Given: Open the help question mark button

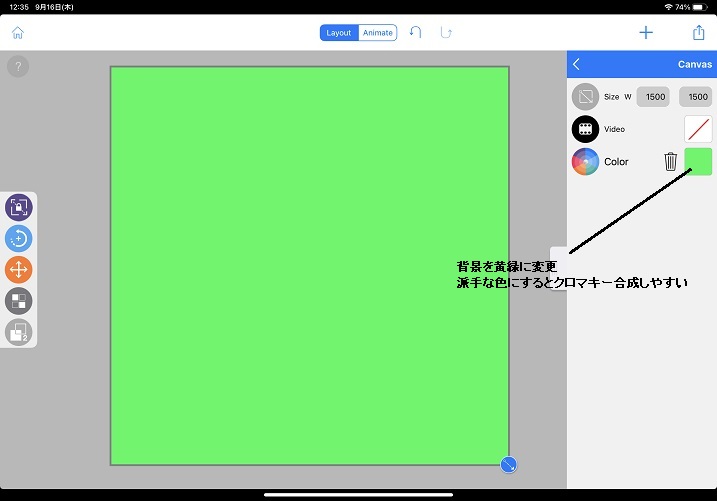Looking at the screenshot, I should tap(18, 67).
